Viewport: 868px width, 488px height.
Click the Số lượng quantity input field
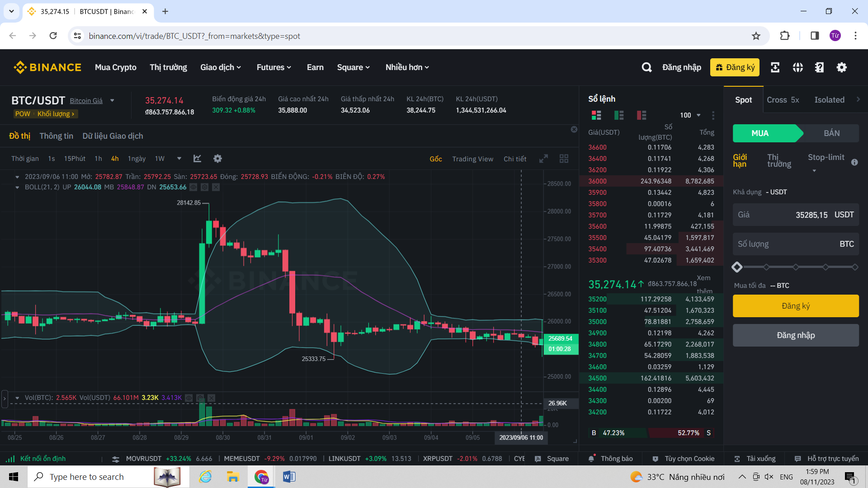click(x=796, y=244)
